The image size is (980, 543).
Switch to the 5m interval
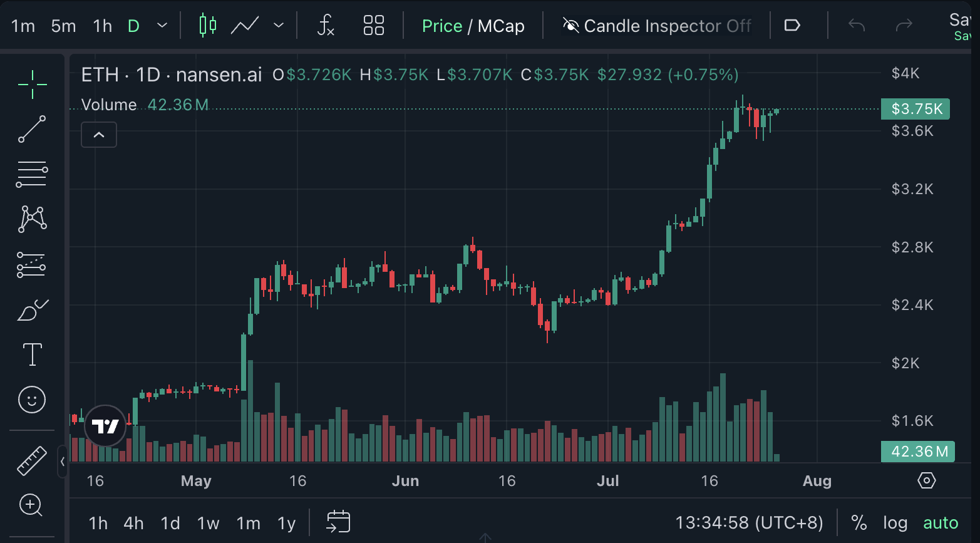click(x=63, y=26)
